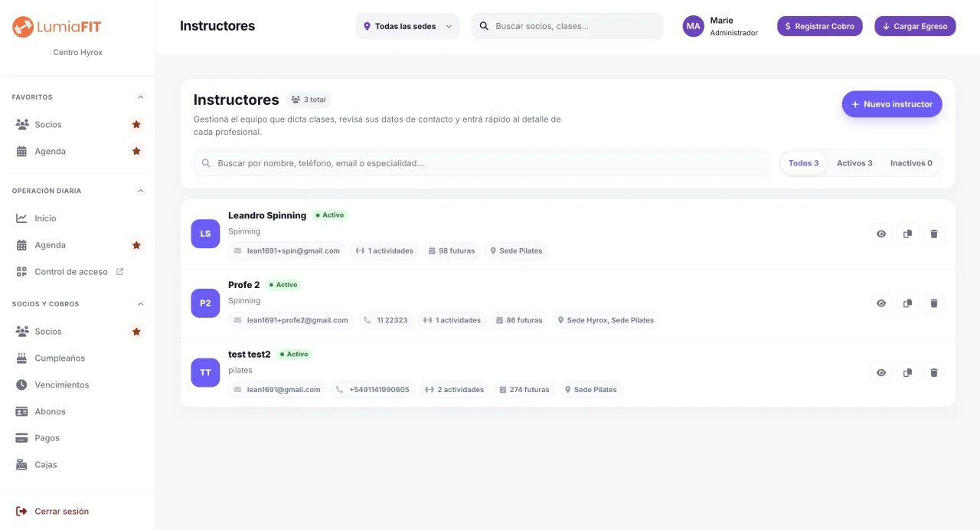
Task: Click the P2 avatar of Profe 2
Action: (205, 303)
